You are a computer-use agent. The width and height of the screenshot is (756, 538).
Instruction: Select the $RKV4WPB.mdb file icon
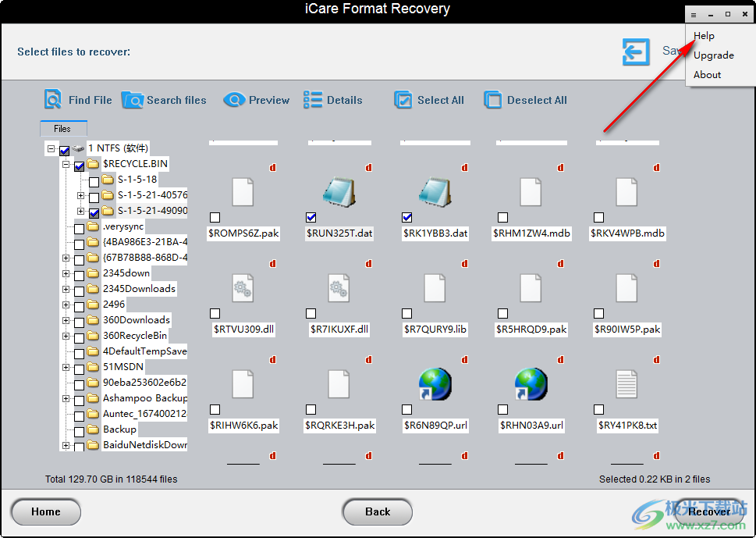tap(626, 192)
